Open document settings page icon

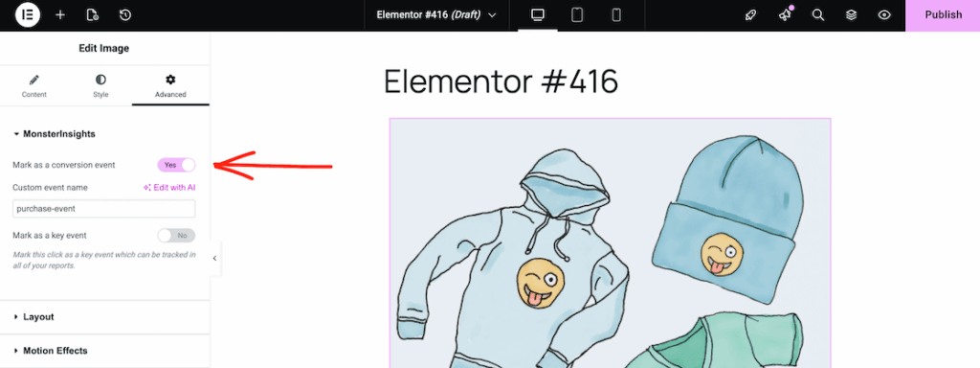[93, 15]
